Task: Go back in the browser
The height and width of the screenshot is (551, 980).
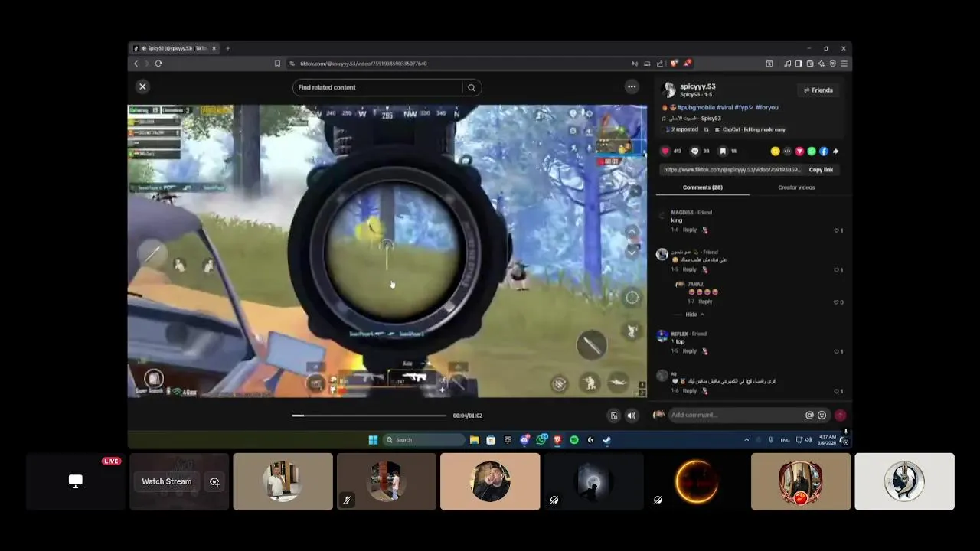Action: point(136,64)
